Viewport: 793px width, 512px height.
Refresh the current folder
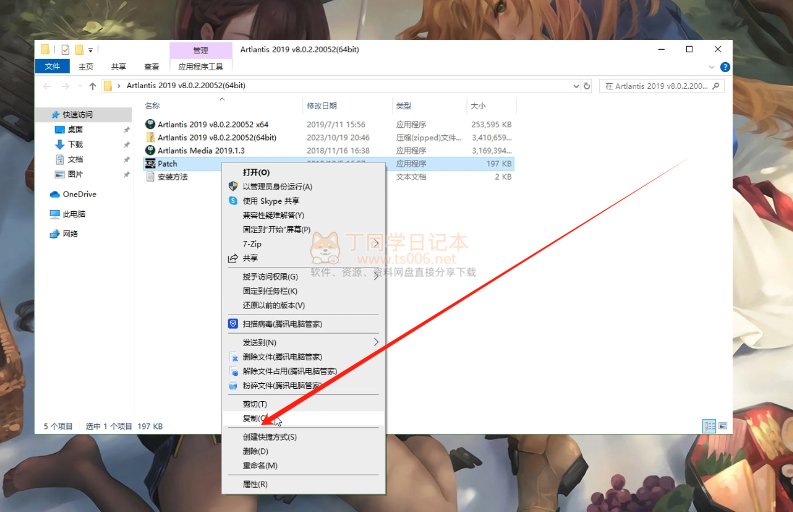tap(587, 86)
